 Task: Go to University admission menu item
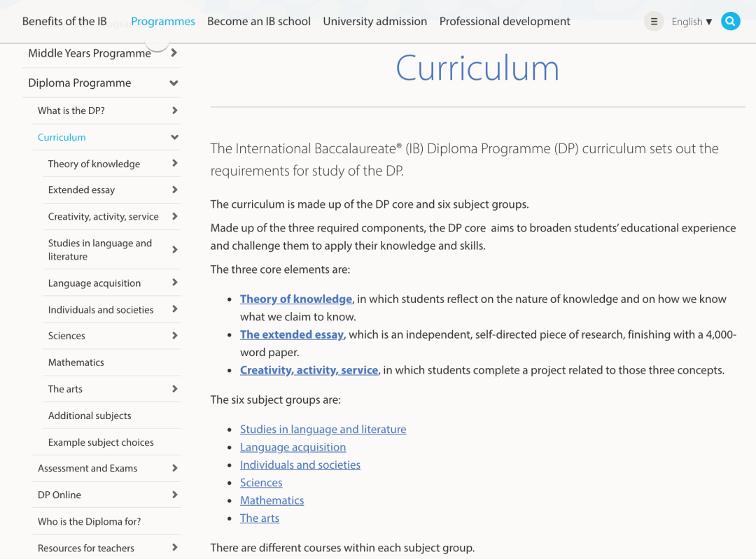point(374,22)
